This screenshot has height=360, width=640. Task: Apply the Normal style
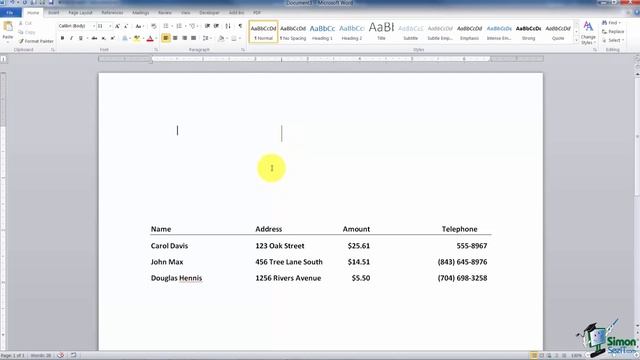(x=263, y=32)
